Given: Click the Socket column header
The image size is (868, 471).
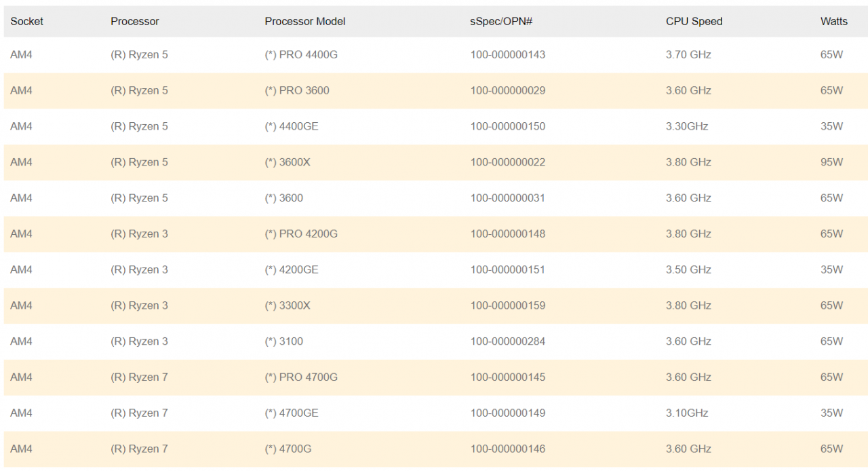Looking at the screenshot, I should click(x=26, y=22).
